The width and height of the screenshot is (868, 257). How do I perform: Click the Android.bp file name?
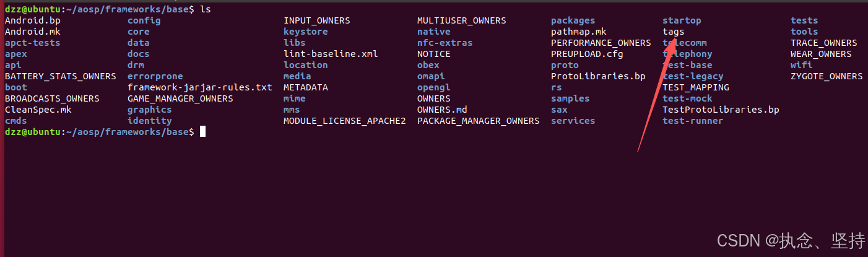coord(32,20)
